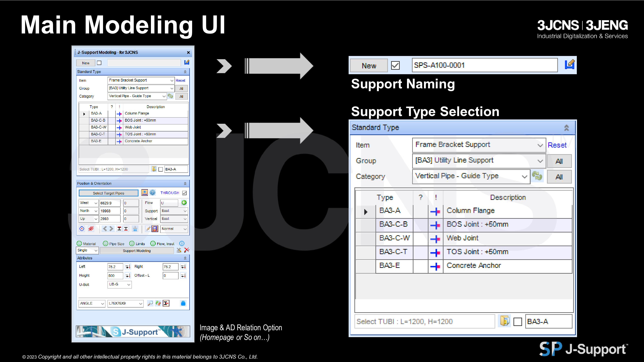Viewport: 644px width, 362px height.
Task: Click the Select Target Pipes button
Action: (108, 193)
